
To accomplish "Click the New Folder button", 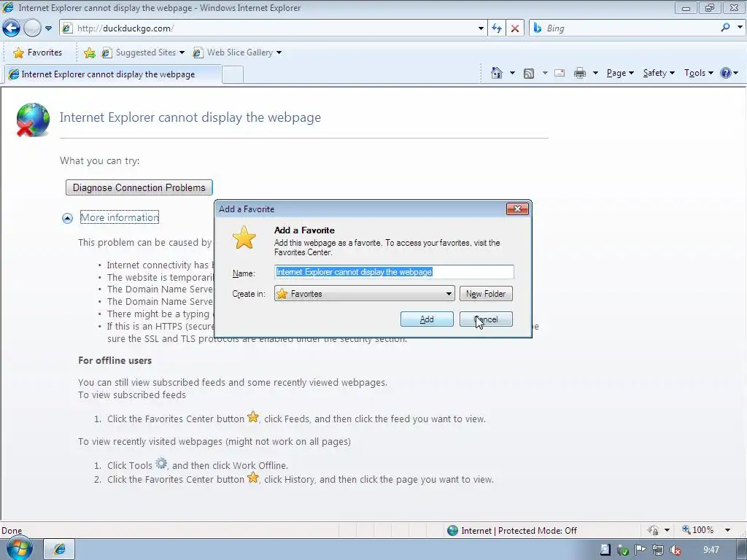I will pyautogui.click(x=486, y=294).
